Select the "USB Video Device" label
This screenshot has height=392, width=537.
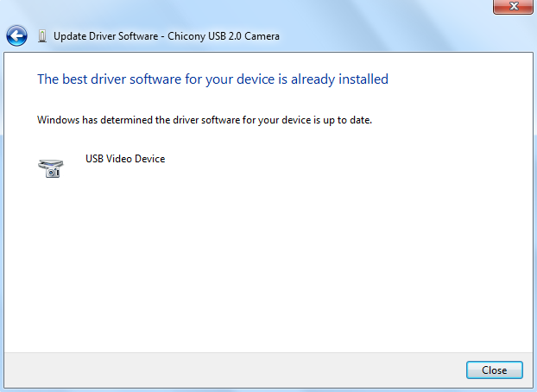coord(125,159)
